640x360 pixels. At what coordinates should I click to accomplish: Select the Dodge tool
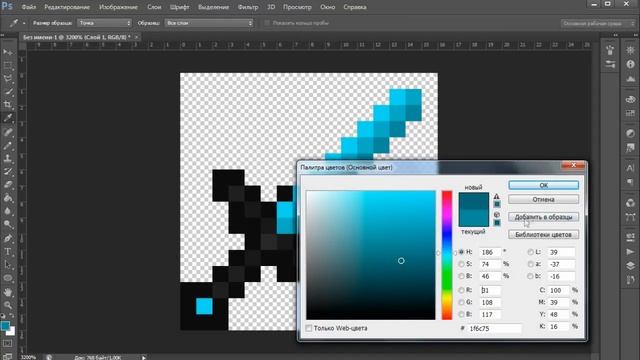[8, 224]
